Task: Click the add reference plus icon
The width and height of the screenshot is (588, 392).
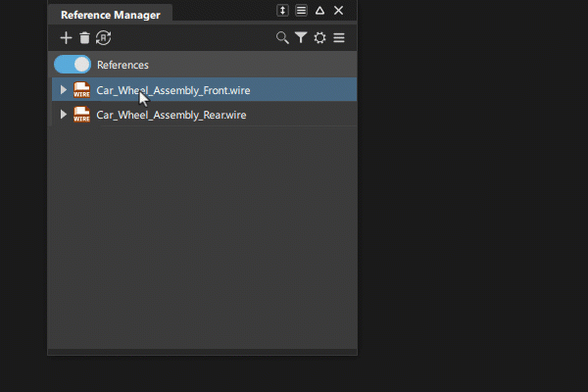Action: point(66,38)
